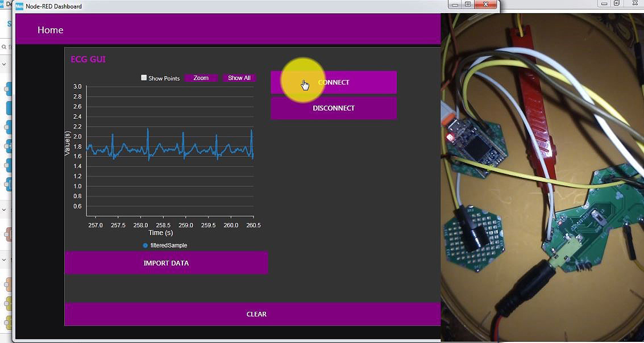Open the Home tab of the dashboard
This screenshot has height=343, width=644.
point(50,30)
